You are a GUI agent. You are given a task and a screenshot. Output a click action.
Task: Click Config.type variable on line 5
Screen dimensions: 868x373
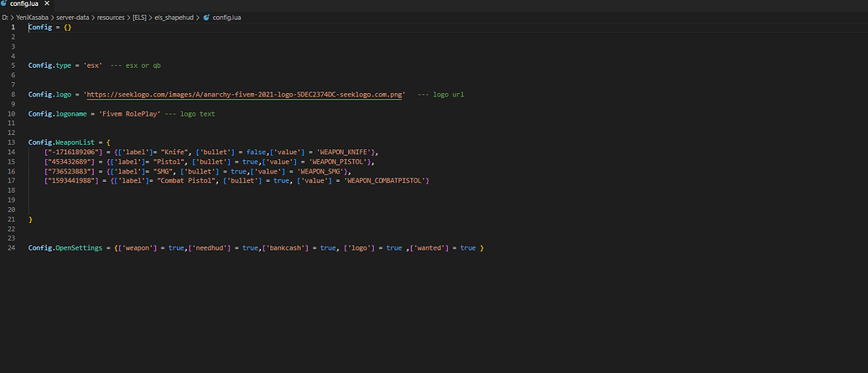(49, 65)
